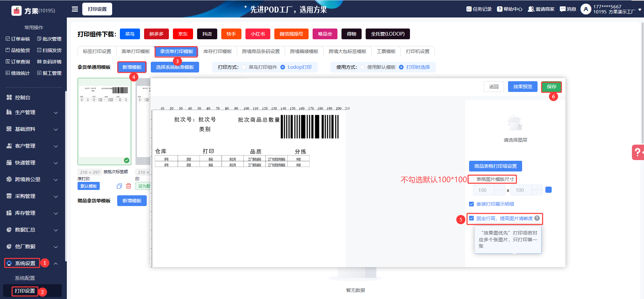Expand 他厂数据 menu
Screen dimensions: 644x299
click(32, 247)
